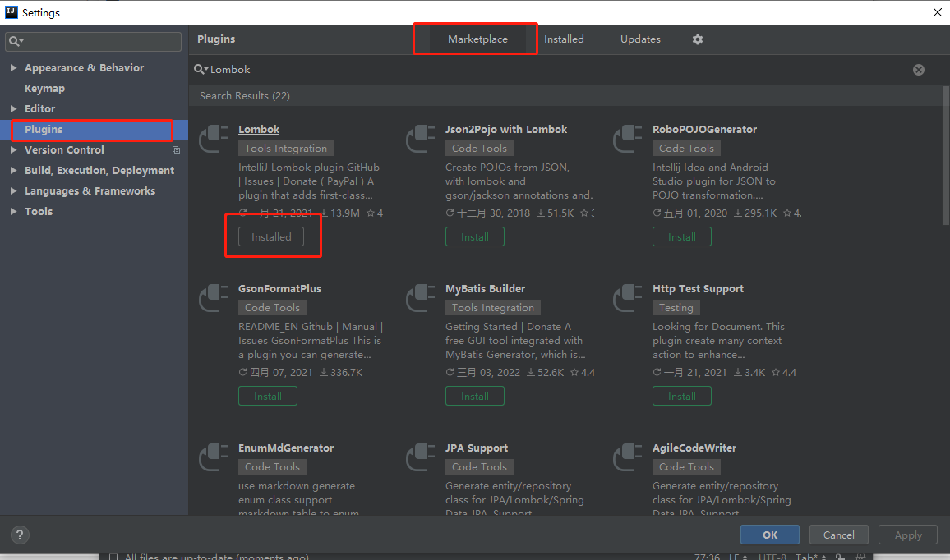Open the AgileCodeWriter plugin title
Screen dimensions: 950x560
point(694,448)
